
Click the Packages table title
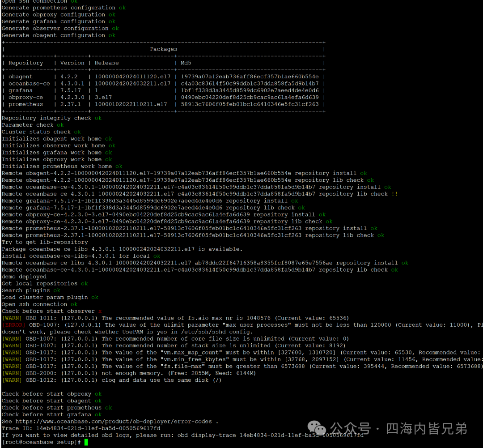click(x=164, y=49)
